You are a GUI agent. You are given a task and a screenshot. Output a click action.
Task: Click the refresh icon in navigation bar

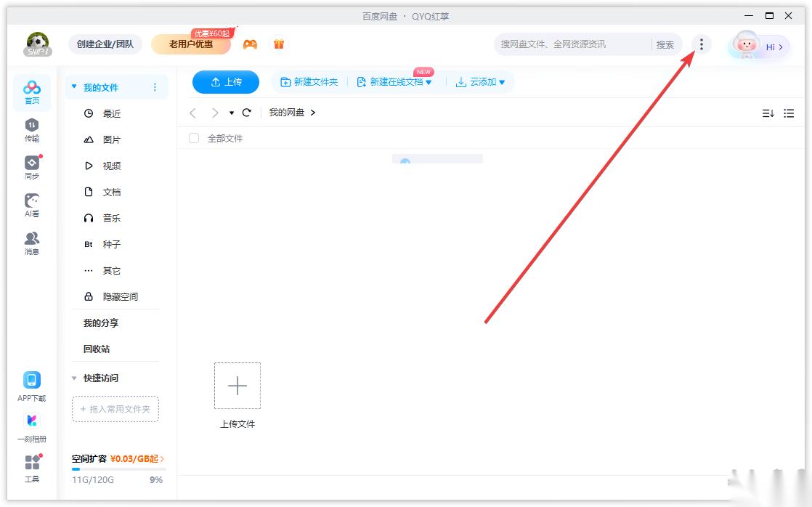(x=247, y=113)
